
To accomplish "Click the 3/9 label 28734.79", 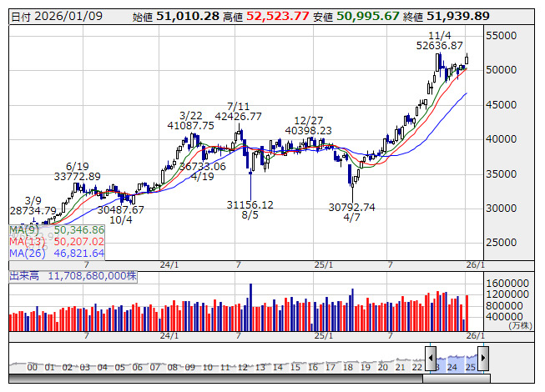I will (33, 211).
